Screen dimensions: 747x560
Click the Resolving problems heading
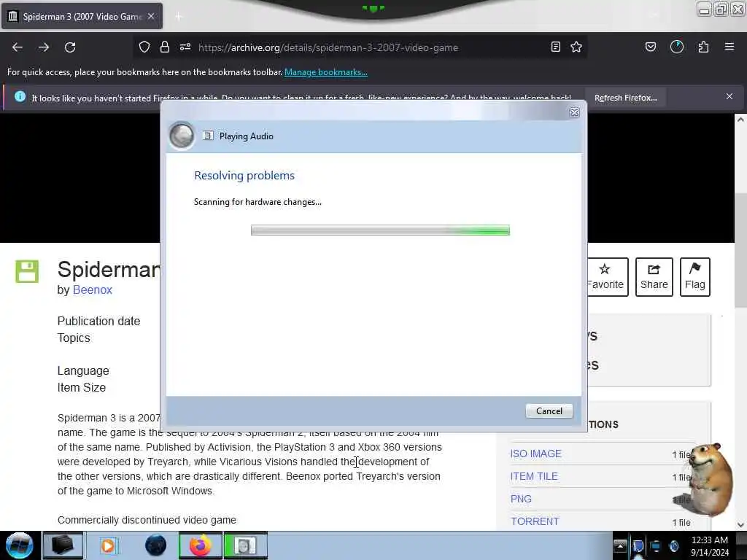pyautogui.click(x=244, y=175)
